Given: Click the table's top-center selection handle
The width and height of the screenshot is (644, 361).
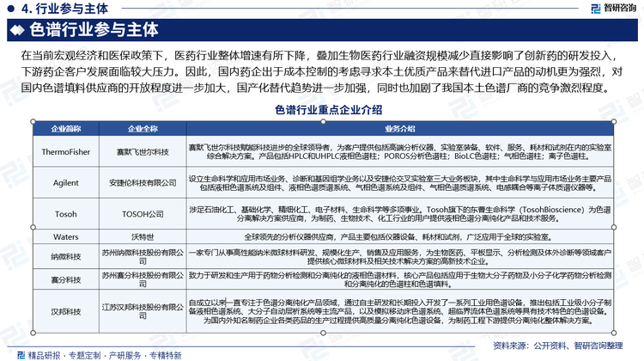Looking at the screenshot, I should click(323, 122).
